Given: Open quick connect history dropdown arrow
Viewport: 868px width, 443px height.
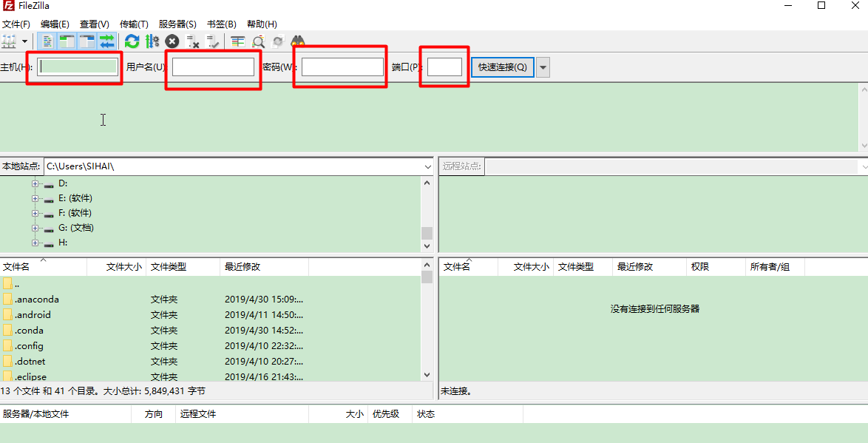Looking at the screenshot, I should pos(543,67).
